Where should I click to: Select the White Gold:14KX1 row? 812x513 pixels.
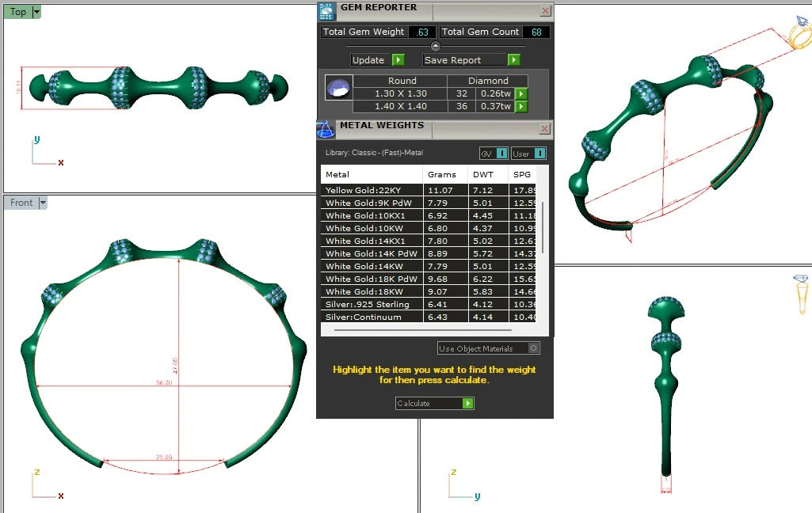[x=429, y=241]
